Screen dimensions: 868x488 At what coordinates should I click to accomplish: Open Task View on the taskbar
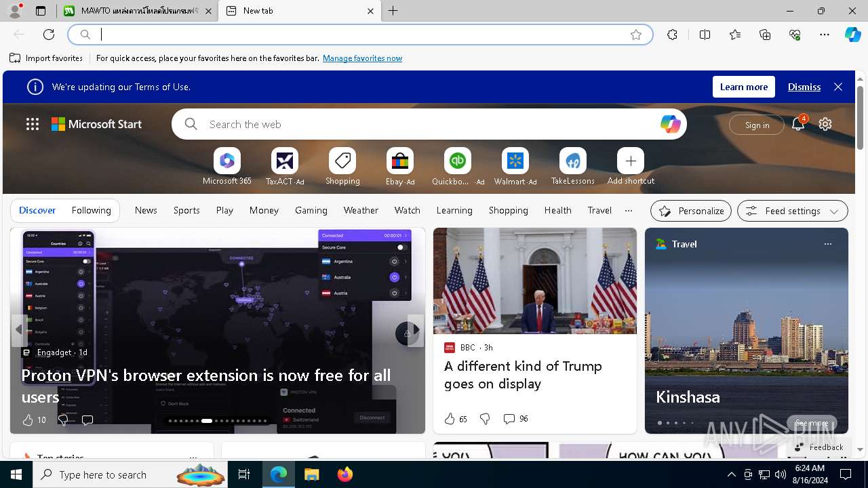(244, 474)
